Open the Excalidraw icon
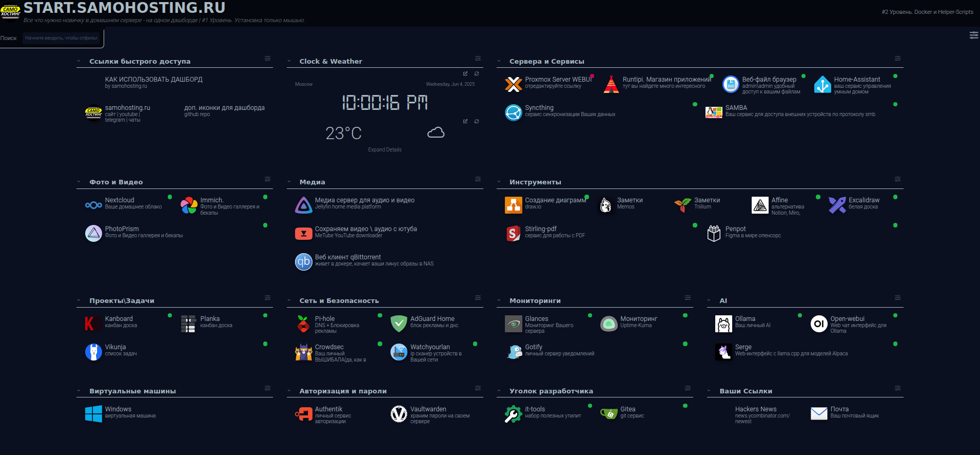Viewport: 980px width, 455px height. coord(837,205)
